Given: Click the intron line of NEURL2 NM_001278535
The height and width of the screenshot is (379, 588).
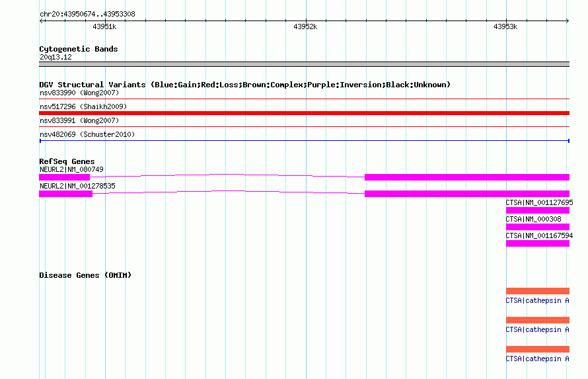Looking at the screenshot, I should click(x=229, y=192).
